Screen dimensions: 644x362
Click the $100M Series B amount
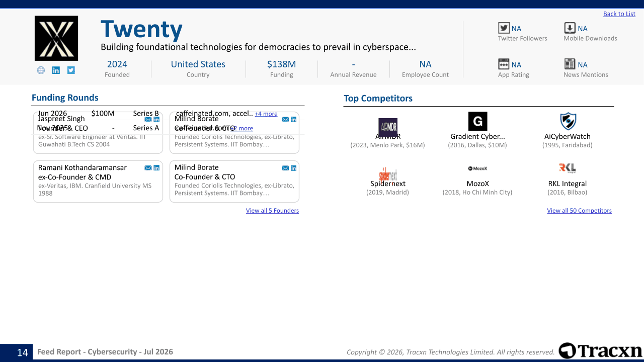point(103,114)
